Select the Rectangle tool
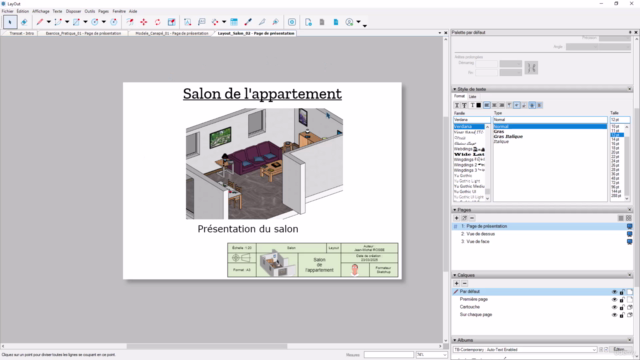 pyautogui.click(x=76, y=22)
